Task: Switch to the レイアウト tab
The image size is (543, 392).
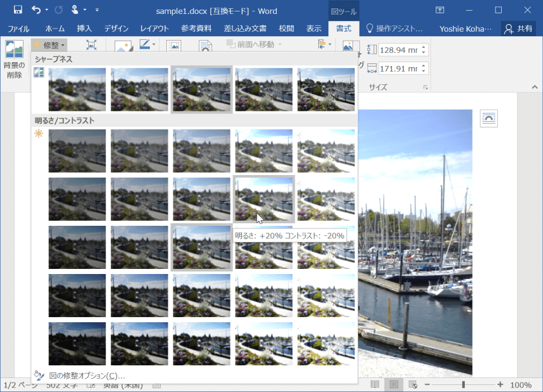Action: tap(154, 29)
